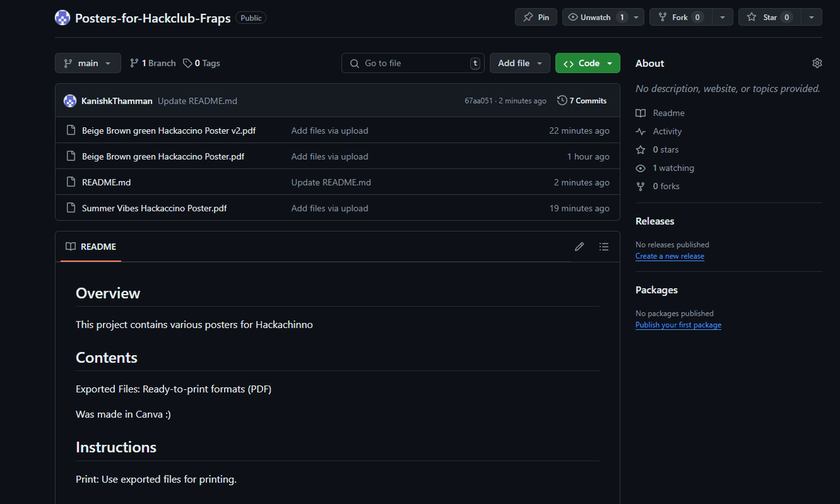Open the Posters-for-Hackclub-Fraps repository title link
Image resolution: width=840 pixels, height=504 pixels.
pyautogui.click(x=153, y=18)
